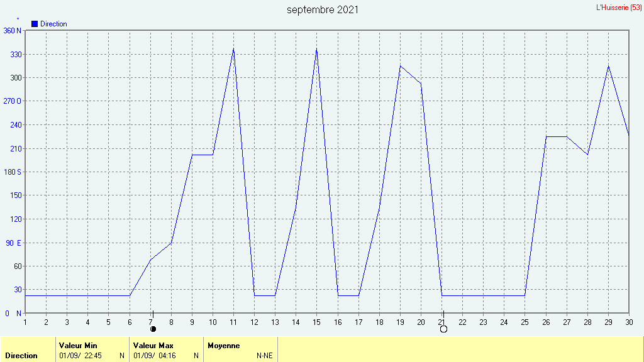Image resolution: width=644 pixels, height=362 pixels.
Task: Click the Valeur Max column header
Action: pyautogui.click(x=153, y=346)
